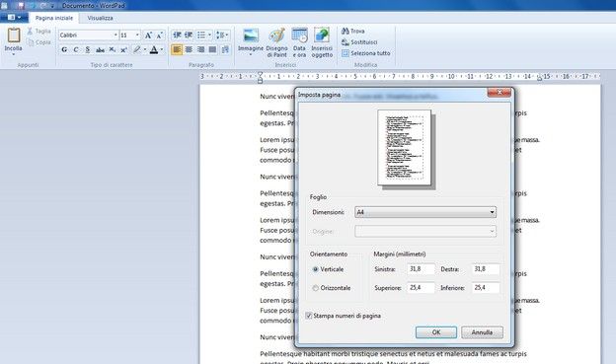This screenshot has width=616, height=364.
Task: Close the Imposta pagina dialog
Action: [499, 92]
